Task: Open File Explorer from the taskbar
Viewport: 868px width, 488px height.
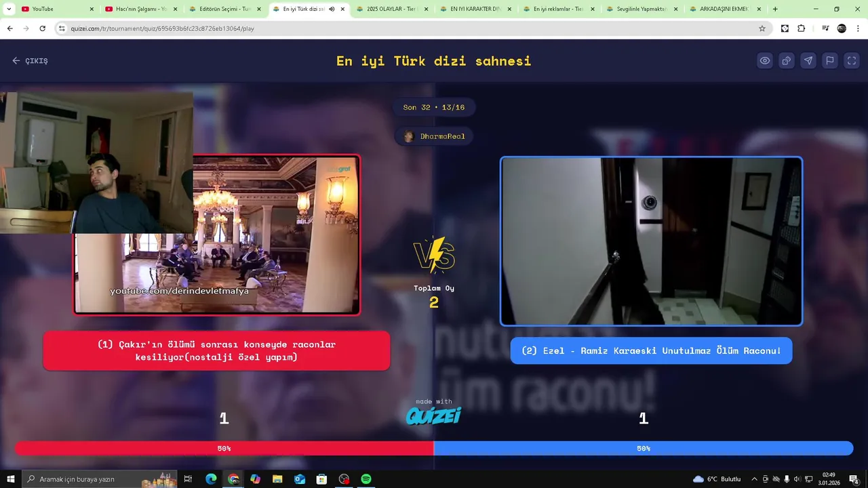Action: click(x=277, y=479)
